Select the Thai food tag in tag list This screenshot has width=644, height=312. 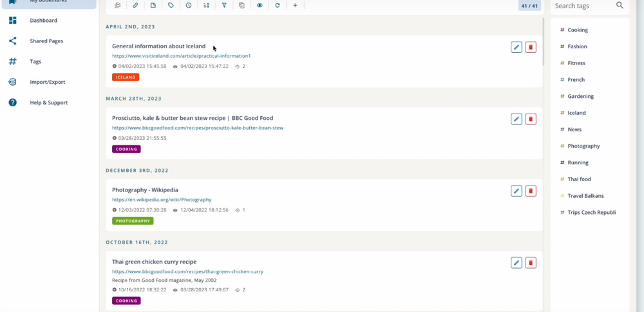coord(579,179)
